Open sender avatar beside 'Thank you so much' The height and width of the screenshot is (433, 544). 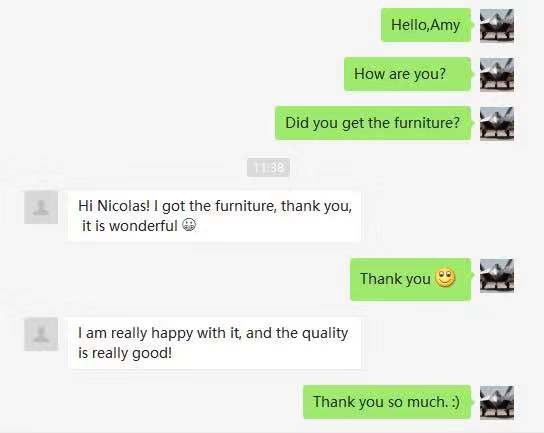click(497, 402)
